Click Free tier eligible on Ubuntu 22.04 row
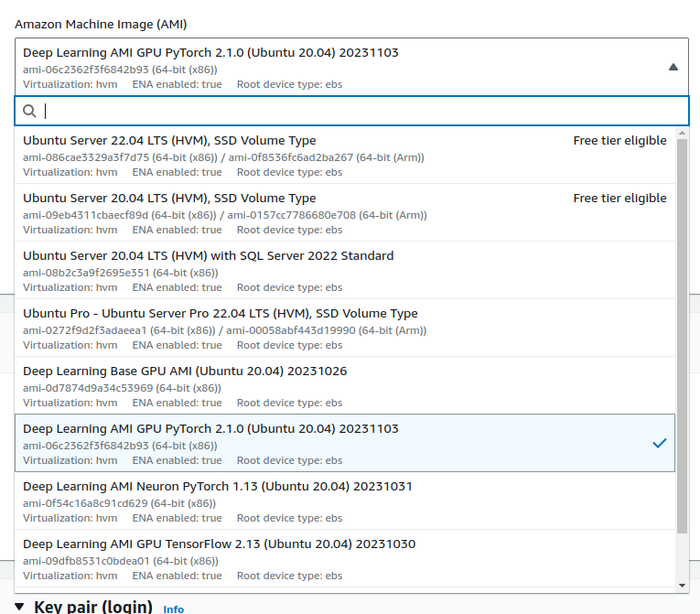The height and width of the screenshot is (614, 700). (x=619, y=141)
